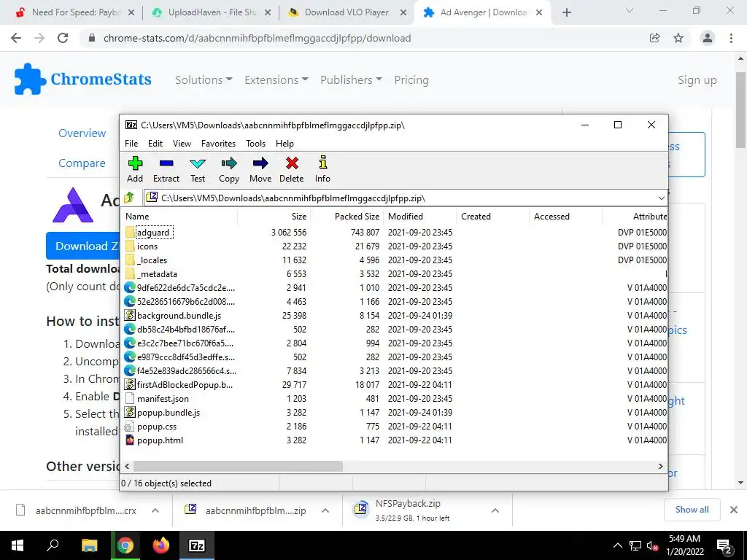Image resolution: width=747 pixels, height=560 pixels.
Task: Reload the Chrome page
Action: 63,38
